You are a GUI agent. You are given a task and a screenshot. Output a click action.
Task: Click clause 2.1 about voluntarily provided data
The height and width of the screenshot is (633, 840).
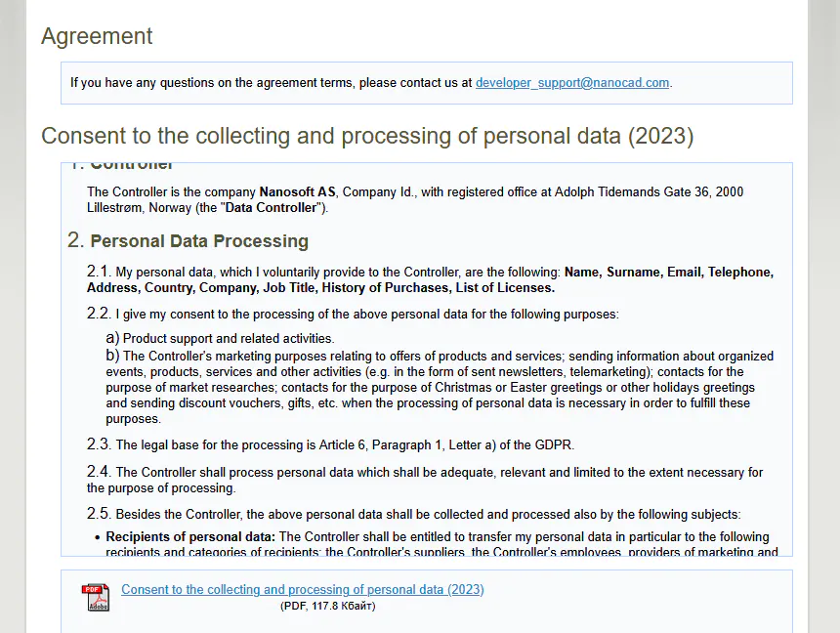click(x=430, y=279)
